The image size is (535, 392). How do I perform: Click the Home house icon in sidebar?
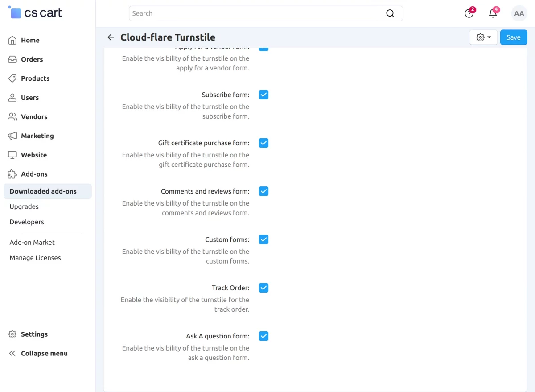(x=12, y=40)
